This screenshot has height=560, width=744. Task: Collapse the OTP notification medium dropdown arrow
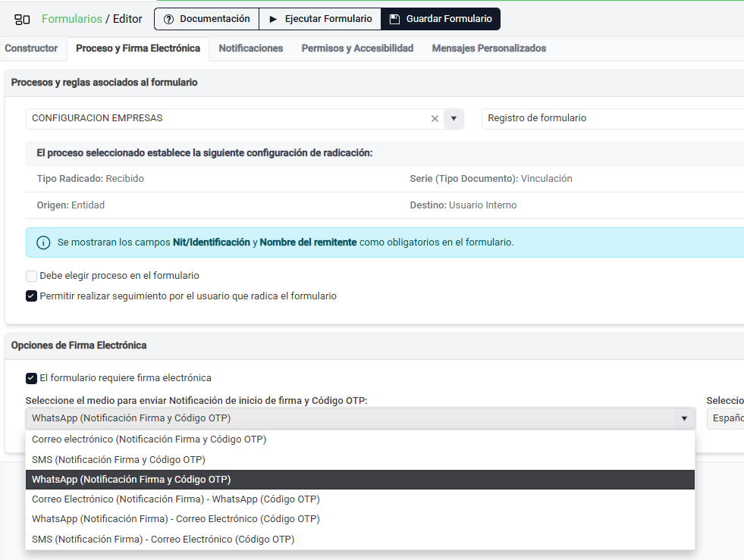(x=683, y=418)
